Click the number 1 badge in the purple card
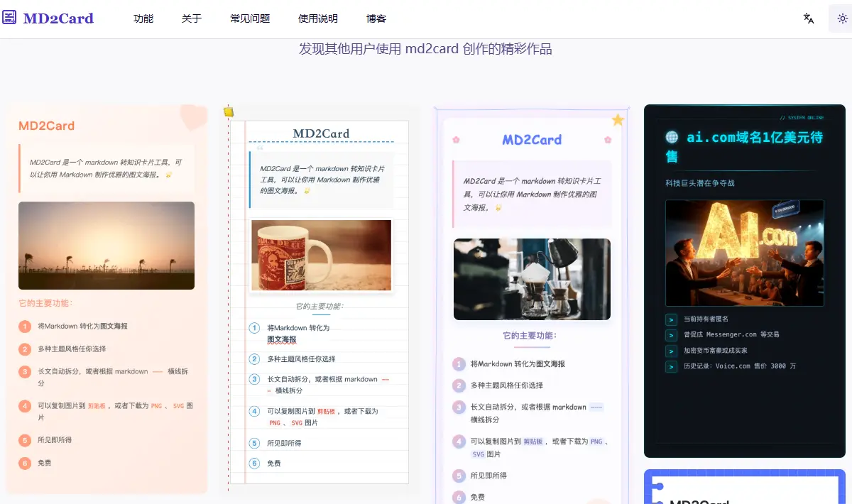This screenshot has height=504, width=852. [x=459, y=364]
